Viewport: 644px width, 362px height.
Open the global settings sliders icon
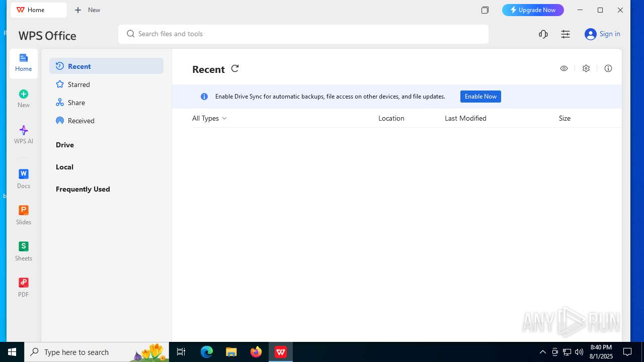pos(566,34)
